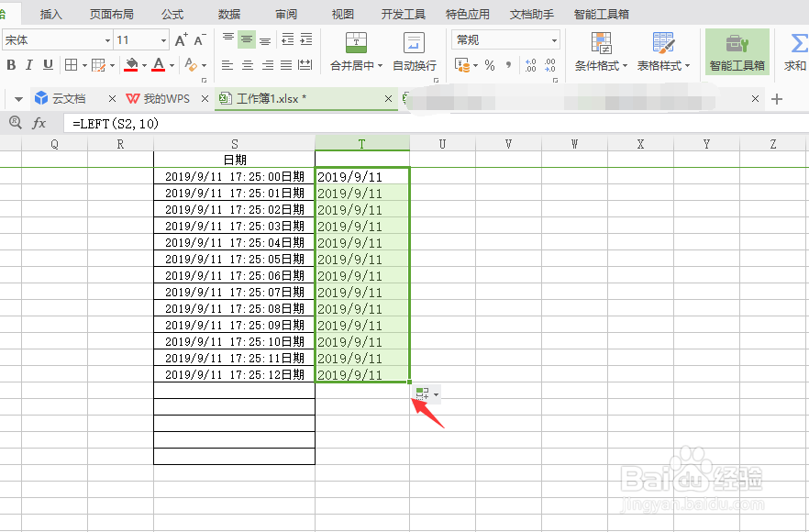Align text right

(267, 65)
